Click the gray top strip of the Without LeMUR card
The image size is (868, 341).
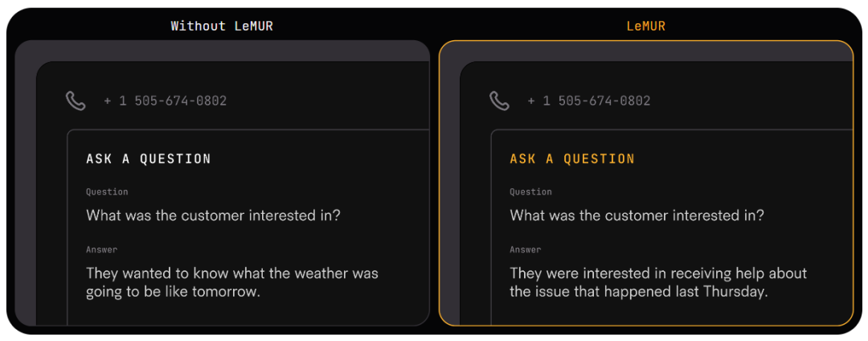point(222,50)
